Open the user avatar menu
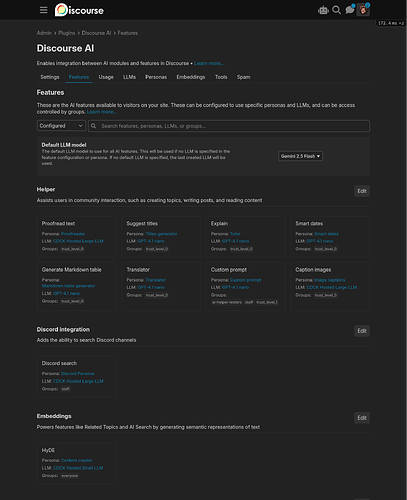Image resolution: width=407 pixels, height=500 pixels. click(363, 10)
